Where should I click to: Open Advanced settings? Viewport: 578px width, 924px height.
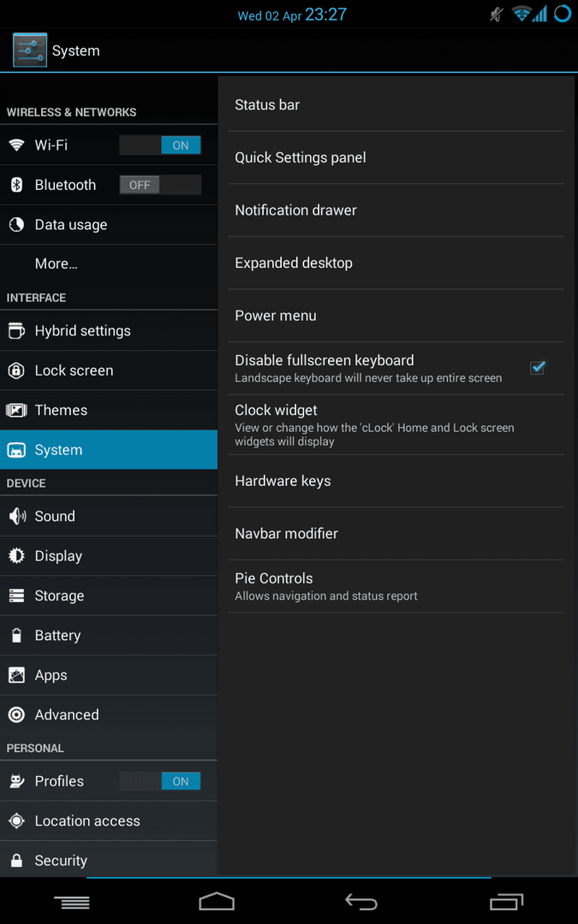109,714
